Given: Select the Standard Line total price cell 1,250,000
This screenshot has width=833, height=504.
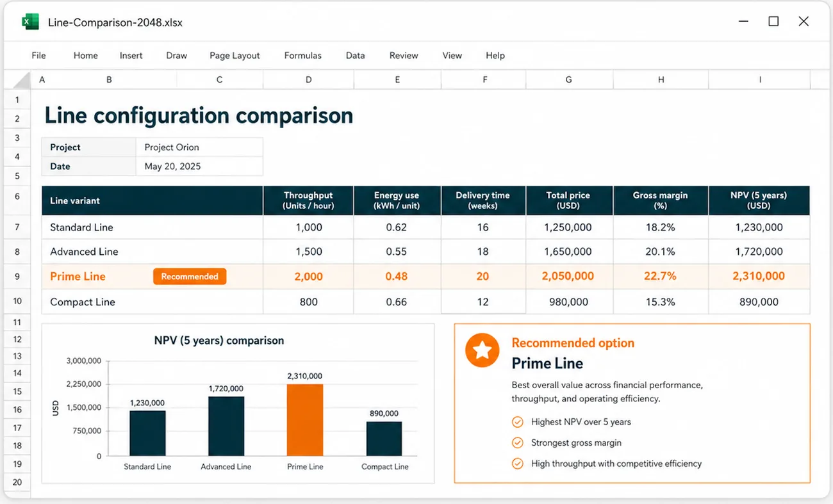Looking at the screenshot, I should (x=570, y=227).
